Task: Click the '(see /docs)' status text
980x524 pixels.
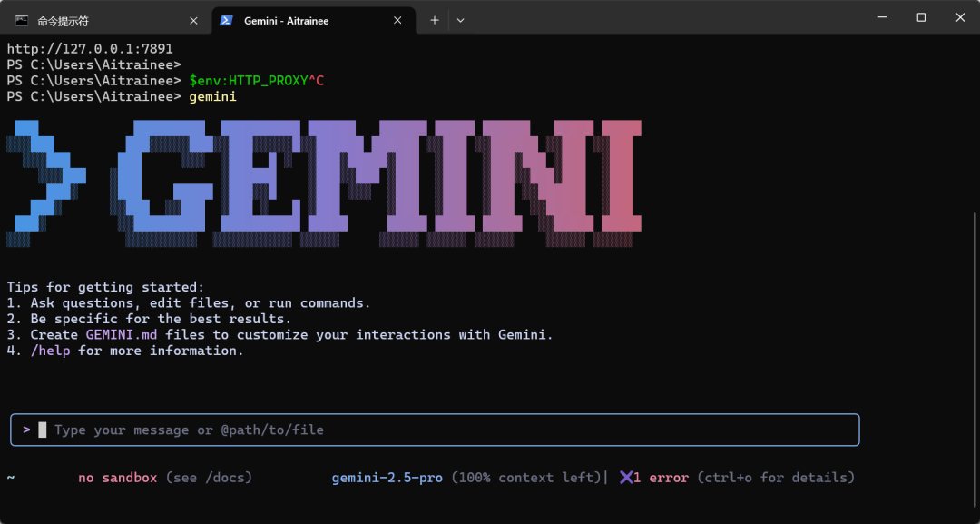Action: (x=209, y=478)
